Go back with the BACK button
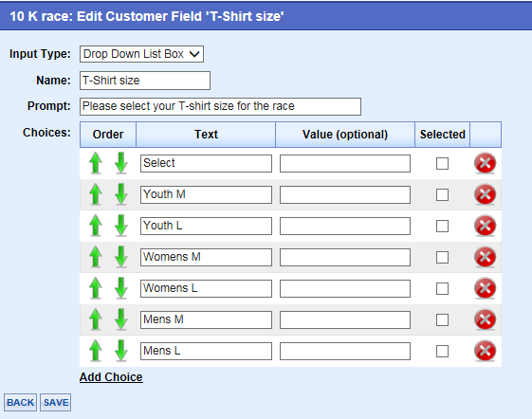Viewport: 532px width, 419px height. pyautogui.click(x=20, y=402)
